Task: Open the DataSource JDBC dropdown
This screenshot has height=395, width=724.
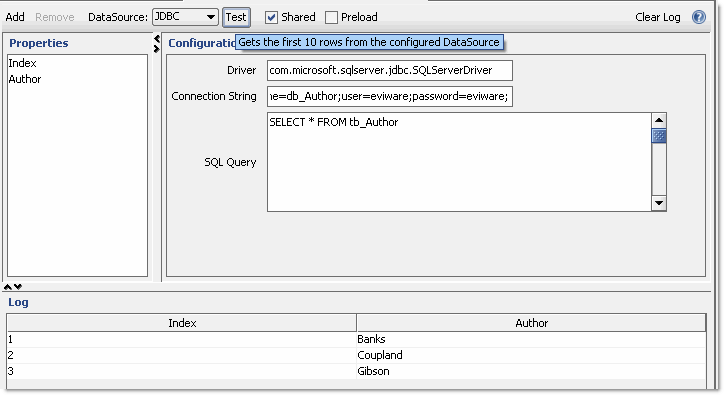Action: (x=185, y=17)
